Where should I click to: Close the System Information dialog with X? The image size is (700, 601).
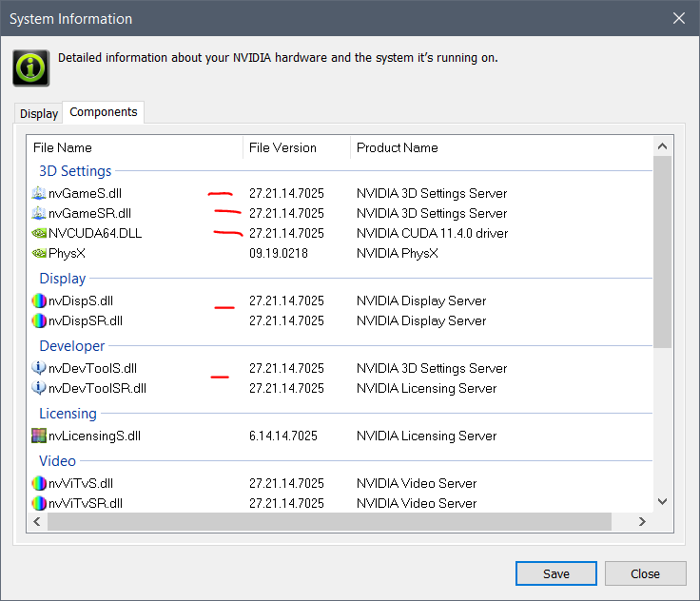(678, 18)
